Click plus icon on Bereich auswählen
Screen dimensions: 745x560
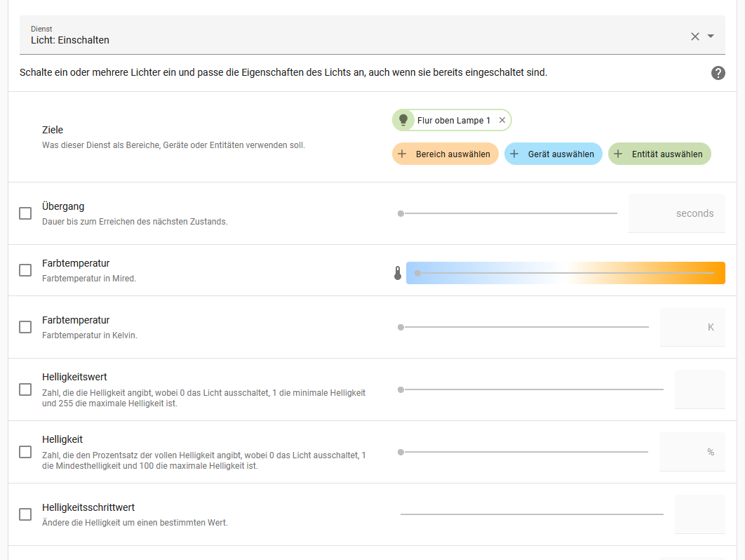(x=402, y=154)
